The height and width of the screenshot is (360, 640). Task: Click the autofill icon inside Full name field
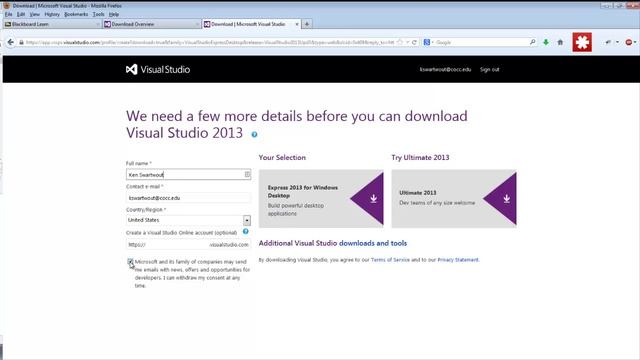[x=247, y=175]
